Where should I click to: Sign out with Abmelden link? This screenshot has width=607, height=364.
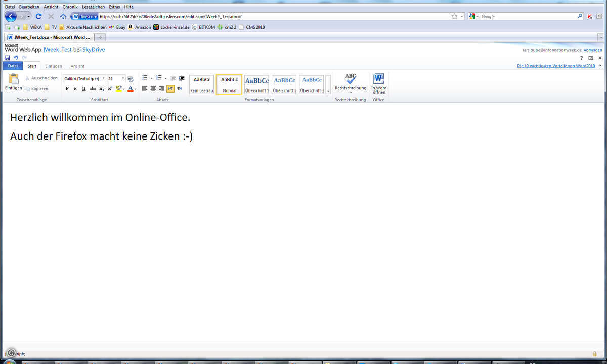click(592, 50)
